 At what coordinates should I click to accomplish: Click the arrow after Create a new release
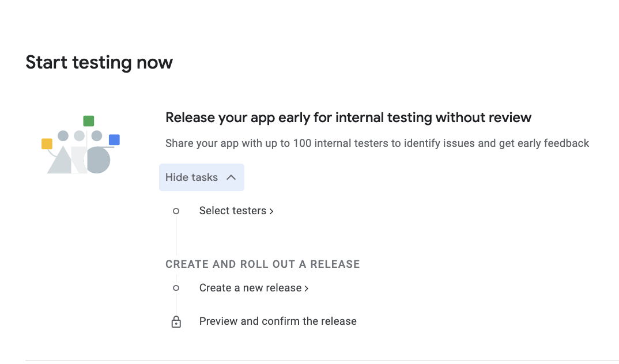pos(307,289)
